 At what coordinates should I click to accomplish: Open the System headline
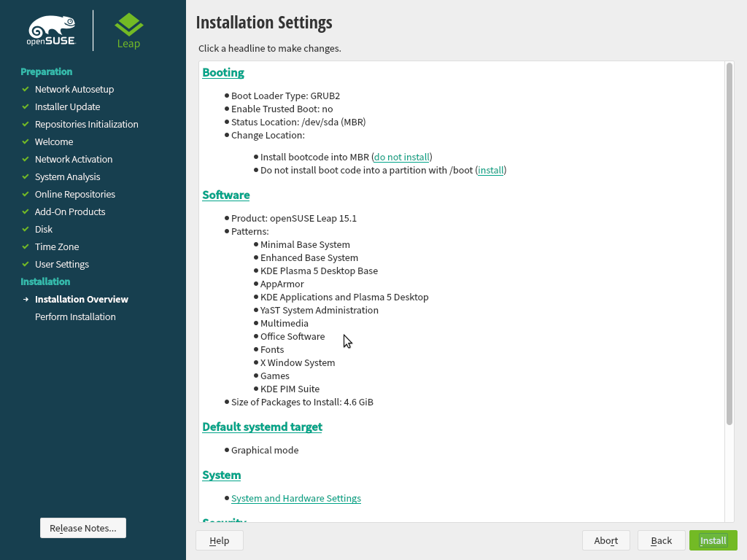pyautogui.click(x=222, y=475)
